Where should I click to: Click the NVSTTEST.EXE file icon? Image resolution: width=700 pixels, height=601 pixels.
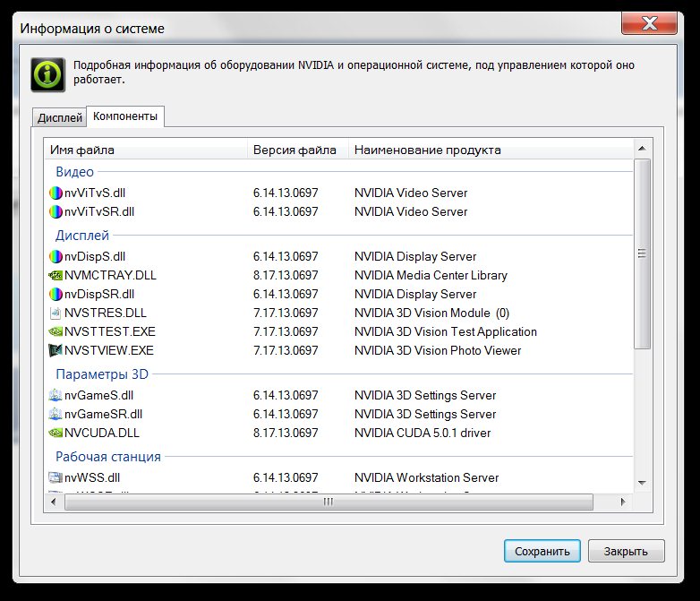coord(55,331)
